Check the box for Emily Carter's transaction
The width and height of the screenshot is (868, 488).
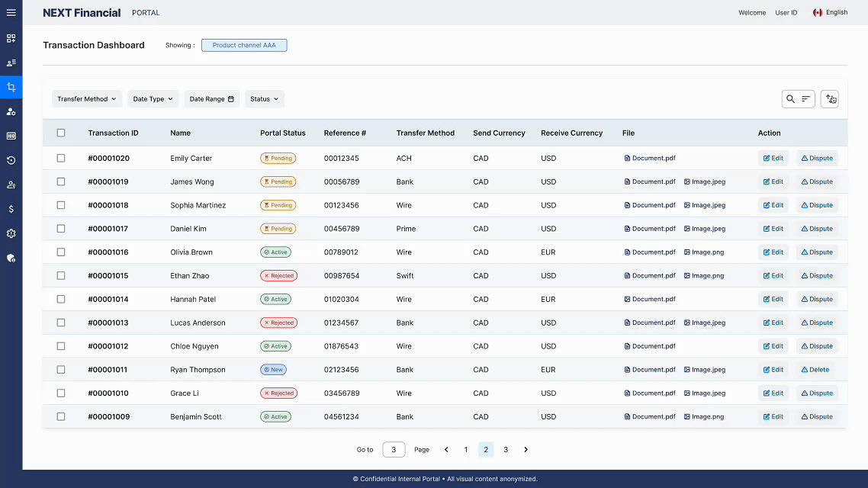[61, 159]
